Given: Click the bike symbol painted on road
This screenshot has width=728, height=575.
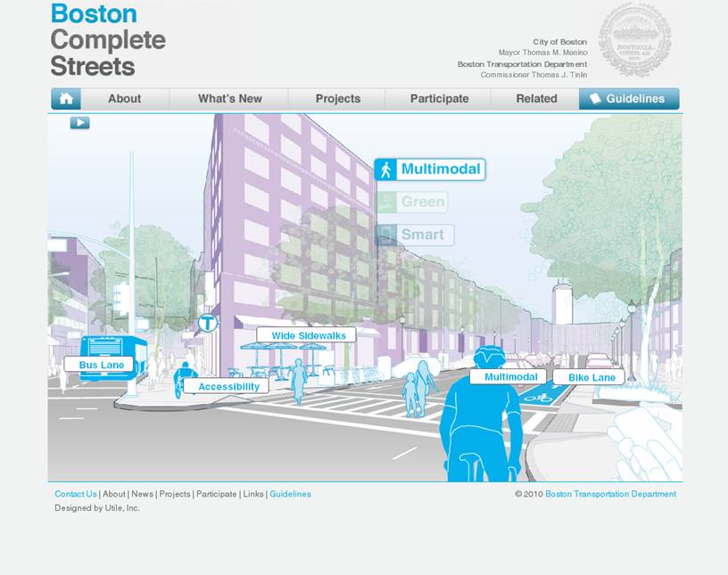Looking at the screenshot, I should click(x=538, y=398).
